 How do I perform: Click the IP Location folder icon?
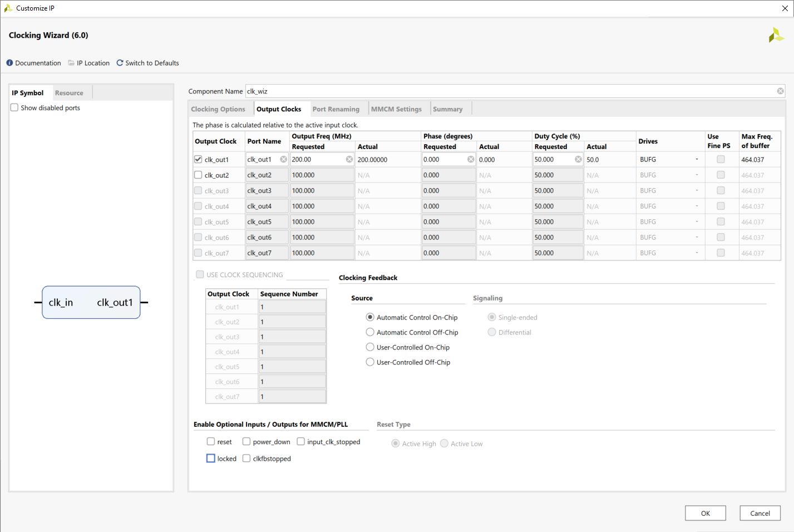71,63
